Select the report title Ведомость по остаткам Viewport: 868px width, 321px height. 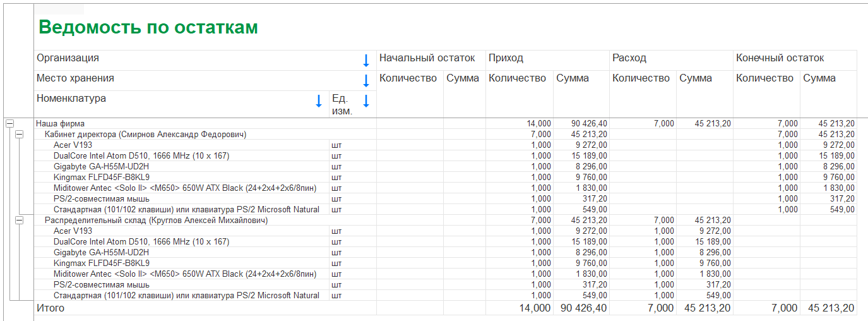point(148,28)
